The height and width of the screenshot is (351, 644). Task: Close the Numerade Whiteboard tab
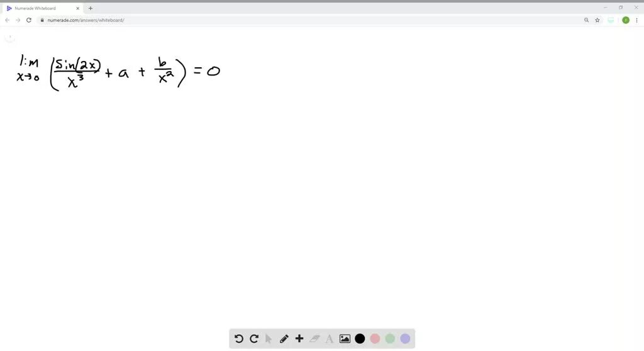(x=77, y=8)
